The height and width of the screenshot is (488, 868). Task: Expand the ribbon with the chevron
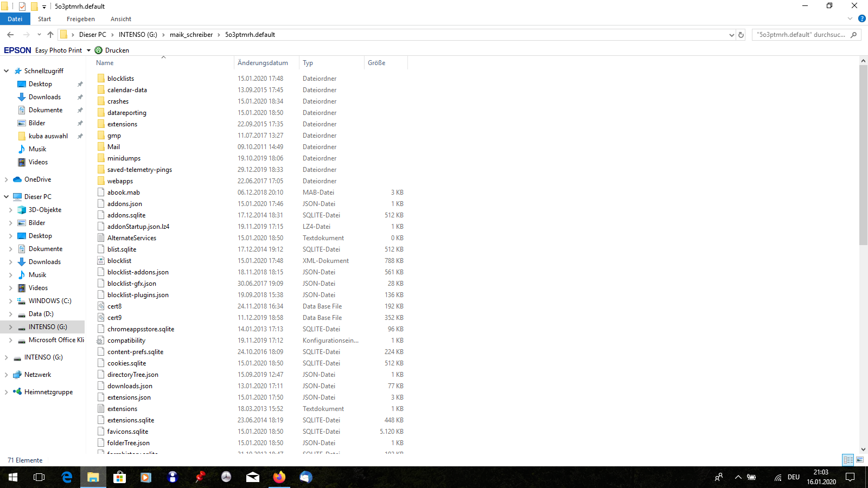(850, 19)
